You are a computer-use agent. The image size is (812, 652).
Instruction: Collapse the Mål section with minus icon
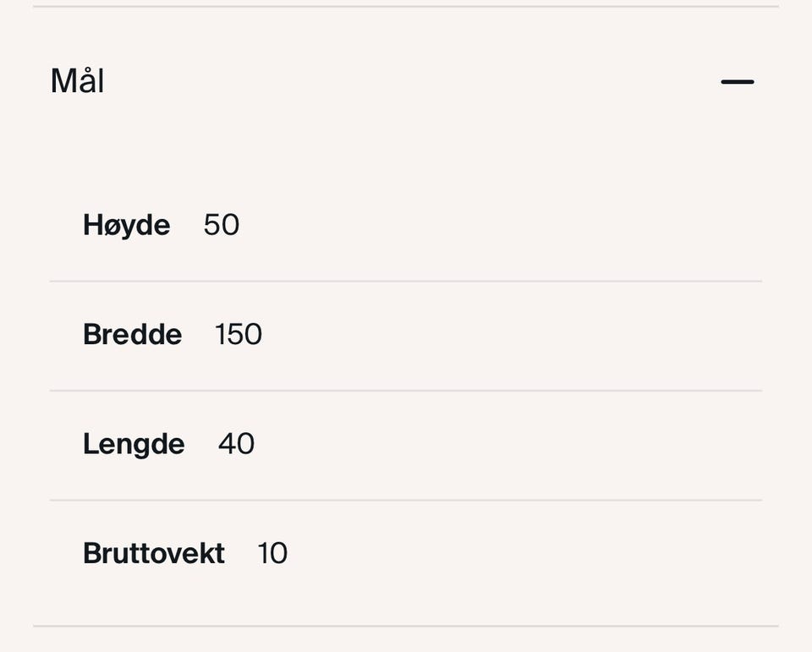point(737,82)
